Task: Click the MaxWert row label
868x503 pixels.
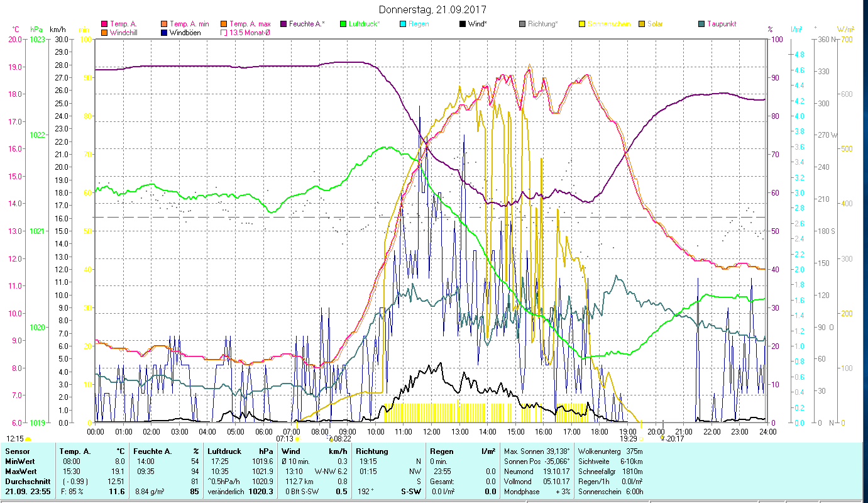Action: click(x=21, y=471)
